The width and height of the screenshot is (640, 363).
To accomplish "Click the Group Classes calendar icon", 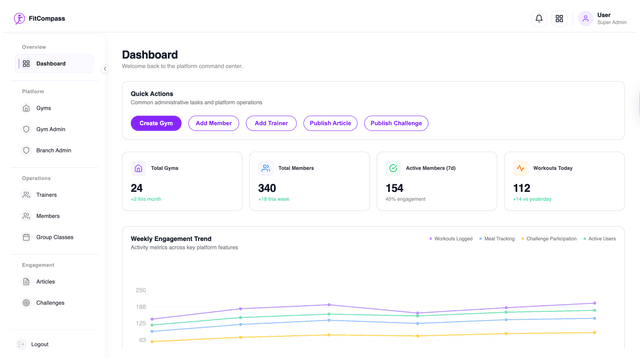I will click(26, 237).
